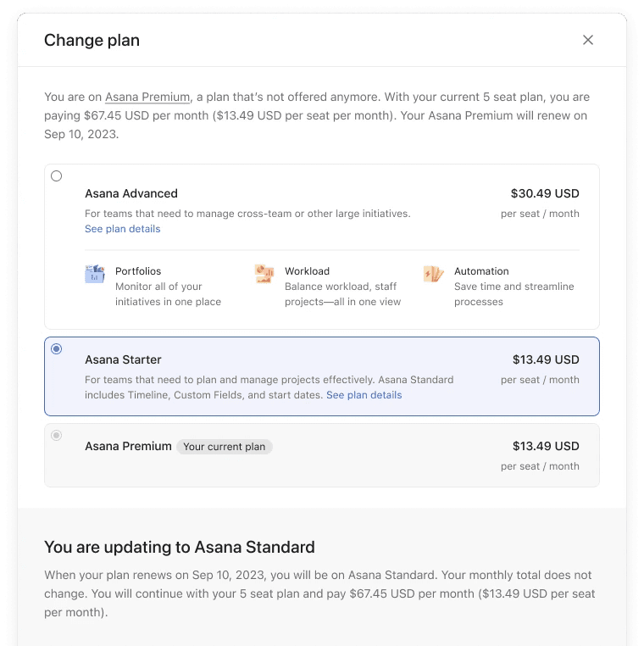This screenshot has height=646, width=644.
Task: Click the Portfolios feature label
Action: pos(138,271)
